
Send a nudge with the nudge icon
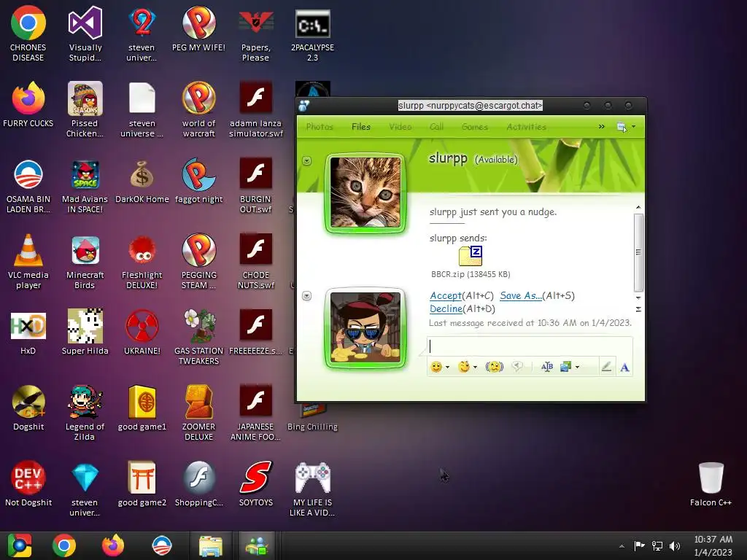494,367
